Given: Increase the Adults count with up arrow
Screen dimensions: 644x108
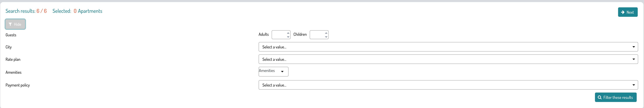Looking at the screenshot, I should 288,33.
